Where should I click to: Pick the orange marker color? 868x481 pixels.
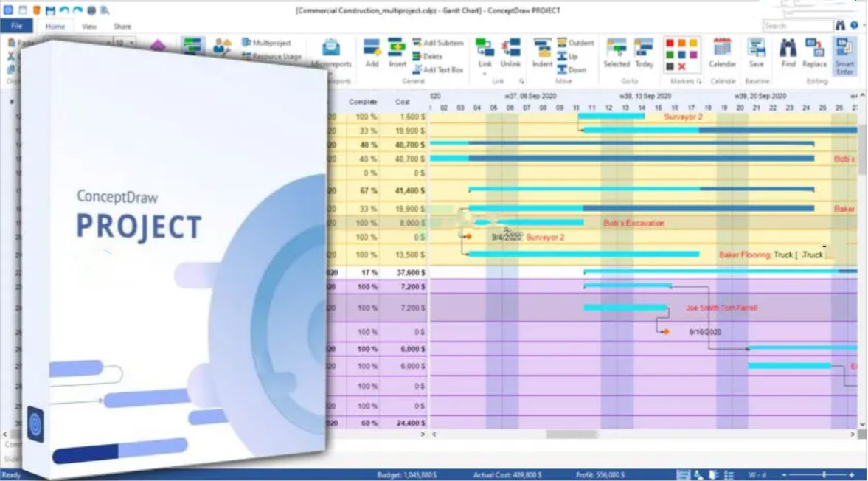[681, 44]
